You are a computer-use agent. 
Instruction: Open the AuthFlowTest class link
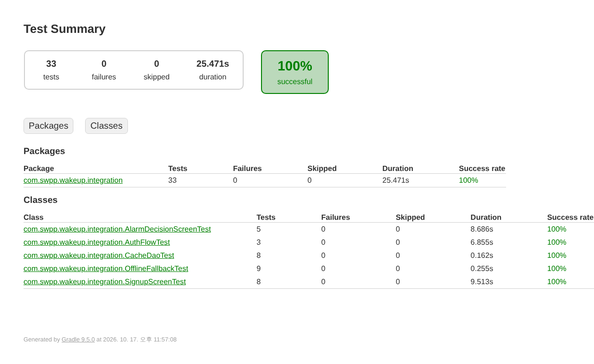coord(96,242)
